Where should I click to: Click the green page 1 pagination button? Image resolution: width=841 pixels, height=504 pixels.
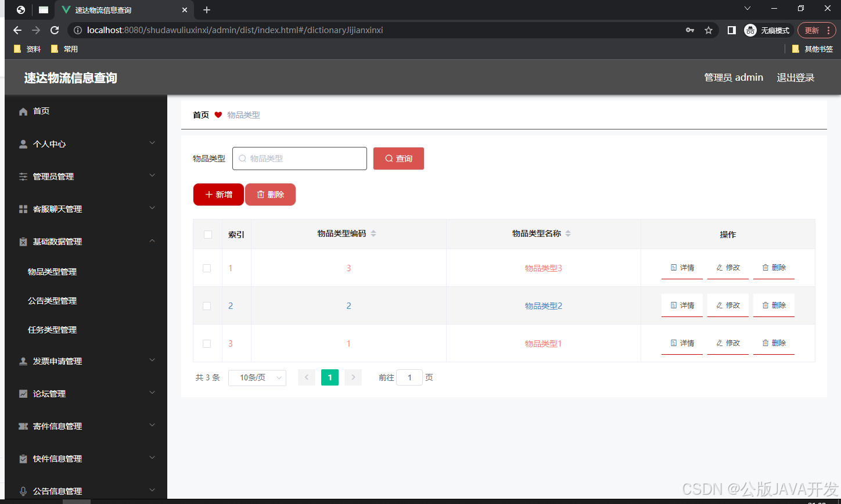coord(330,378)
